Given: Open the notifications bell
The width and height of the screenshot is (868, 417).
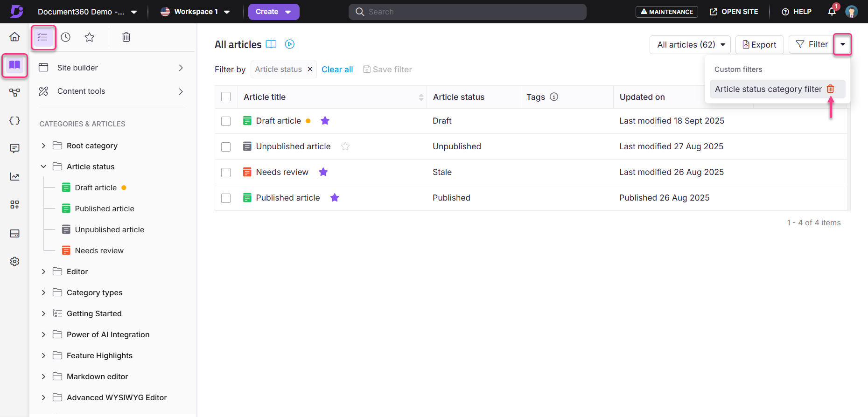Looking at the screenshot, I should pos(832,12).
